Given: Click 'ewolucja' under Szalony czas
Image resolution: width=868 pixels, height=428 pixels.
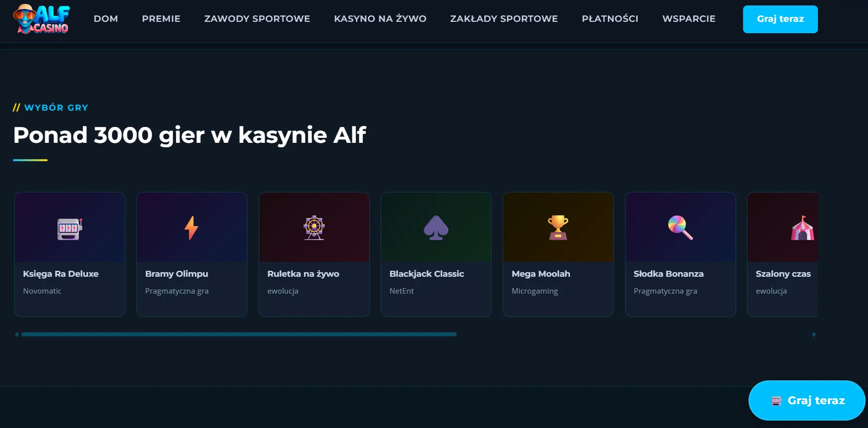Looking at the screenshot, I should 771,291.
